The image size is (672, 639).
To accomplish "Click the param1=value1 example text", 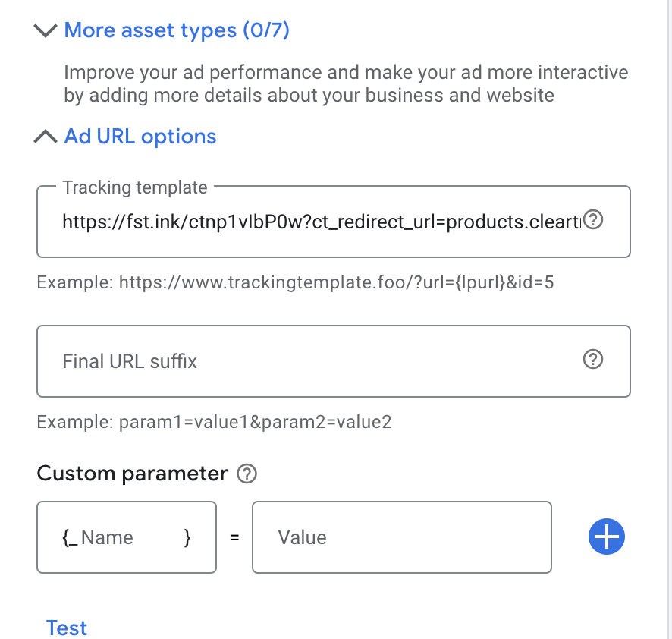I will [215, 422].
